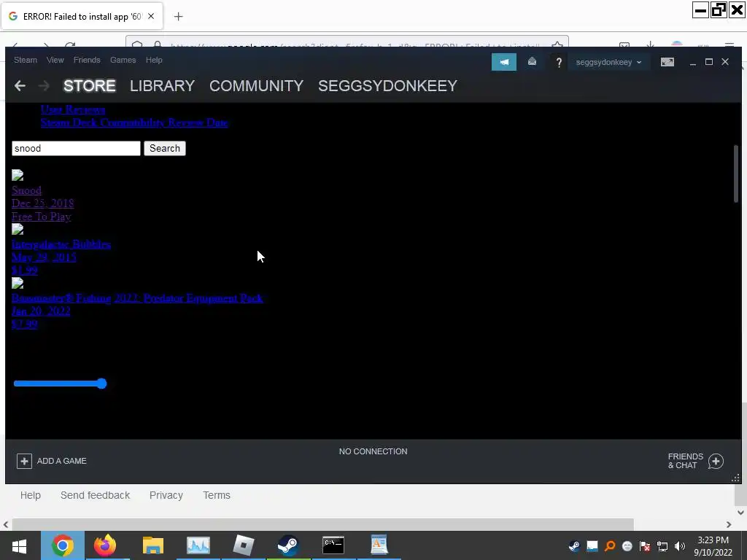Image resolution: width=747 pixels, height=560 pixels.
Task: Click the Bassmaster pack broken thumbnail image
Action: (x=18, y=283)
